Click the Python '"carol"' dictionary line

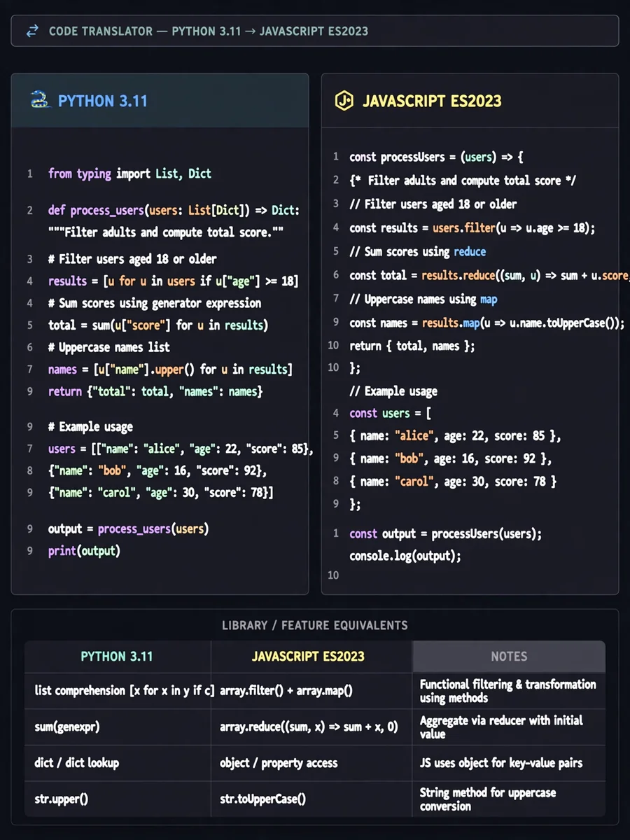point(160,493)
